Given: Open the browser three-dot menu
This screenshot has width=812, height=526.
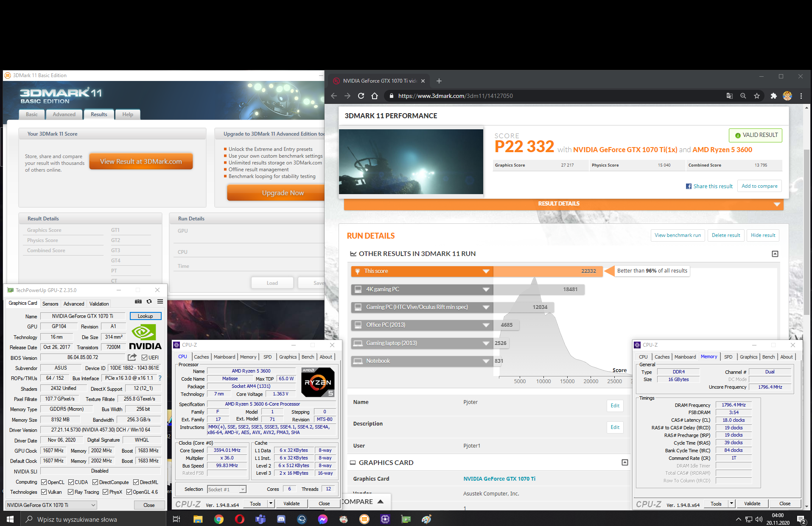Looking at the screenshot, I should coord(801,96).
